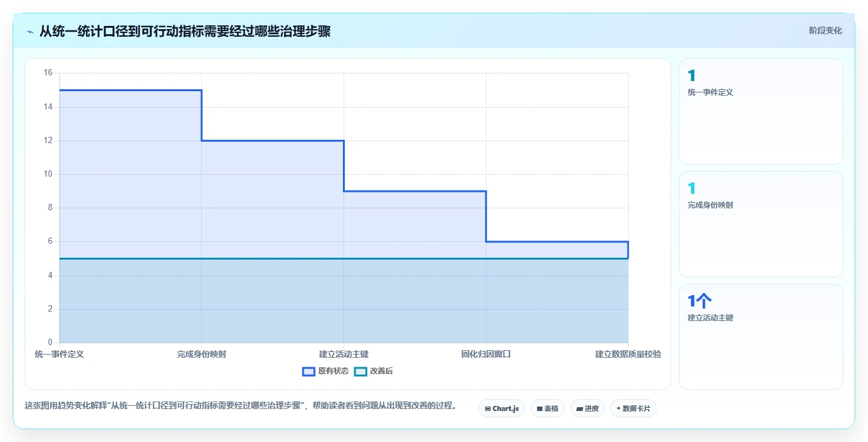868x442 pixels.
Task: Click the chart title 从统一统计口径到可行动指标
Action: coord(185,31)
